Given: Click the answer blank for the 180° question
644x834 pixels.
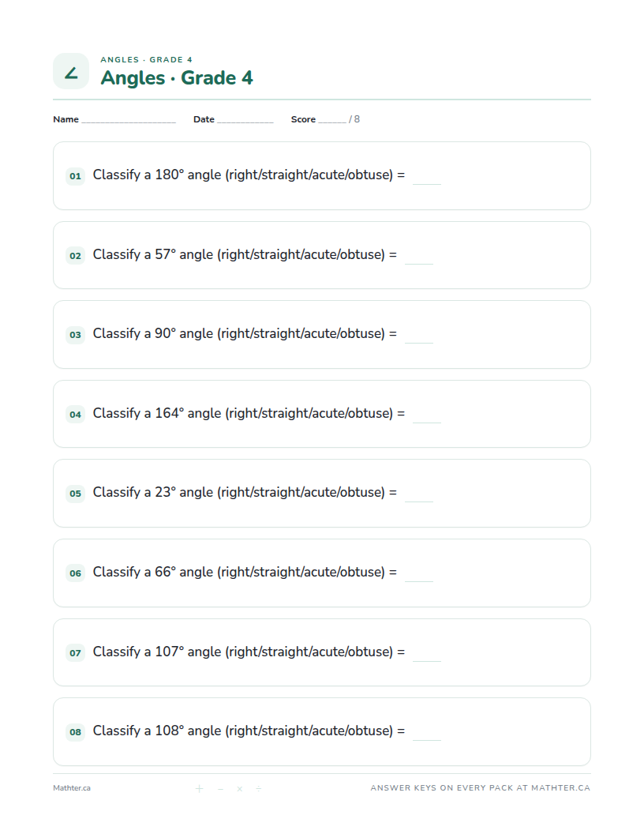Looking at the screenshot, I should click(427, 178).
